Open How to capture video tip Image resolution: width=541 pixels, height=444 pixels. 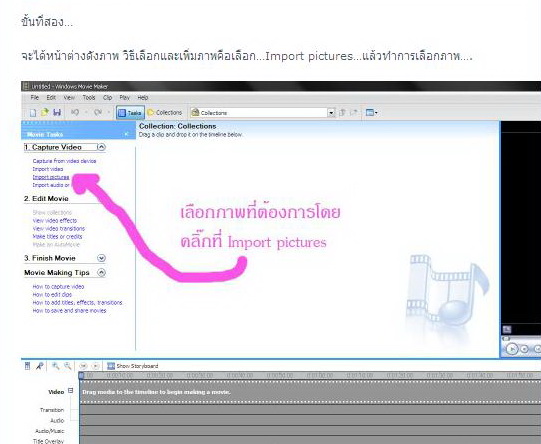click(x=58, y=287)
